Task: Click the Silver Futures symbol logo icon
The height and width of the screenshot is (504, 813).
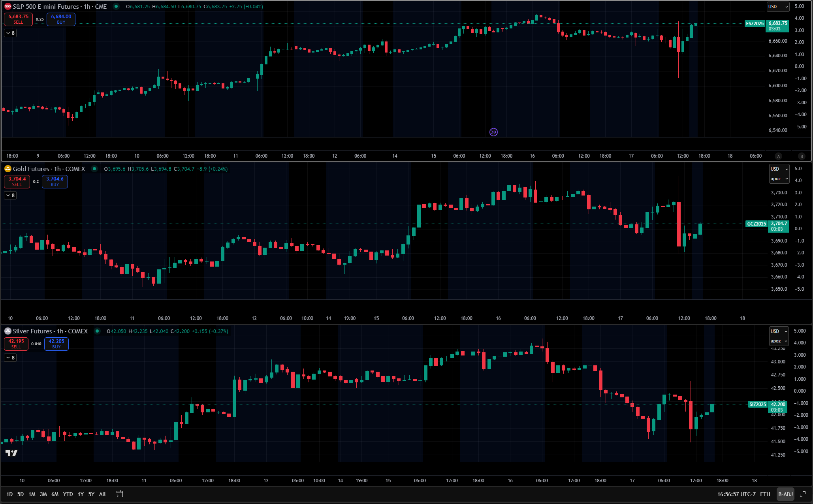Action: [x=8, y=331]
